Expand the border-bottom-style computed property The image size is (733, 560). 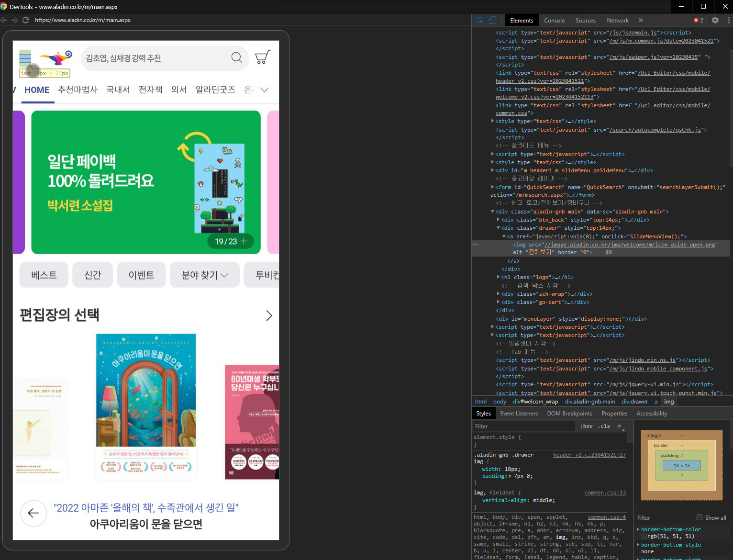(x=638, y=545)
